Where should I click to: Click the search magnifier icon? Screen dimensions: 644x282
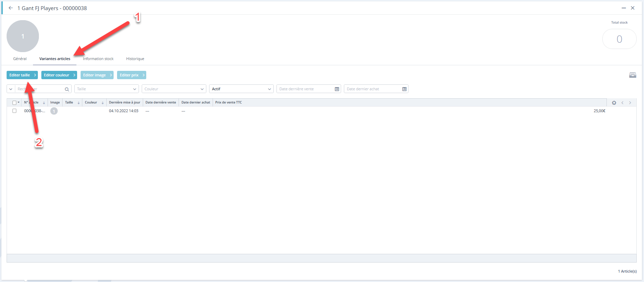67,89
